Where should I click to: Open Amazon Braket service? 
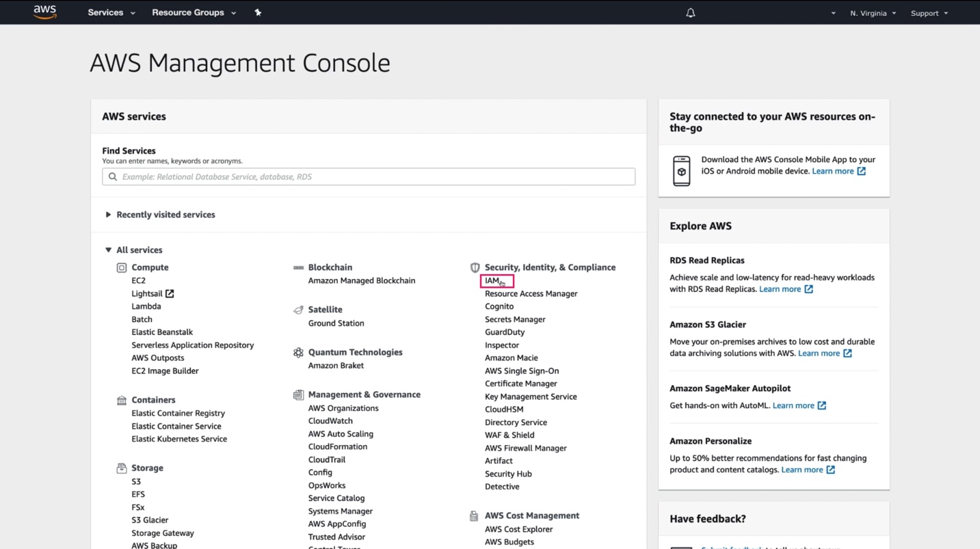click(x=336, y=366)
